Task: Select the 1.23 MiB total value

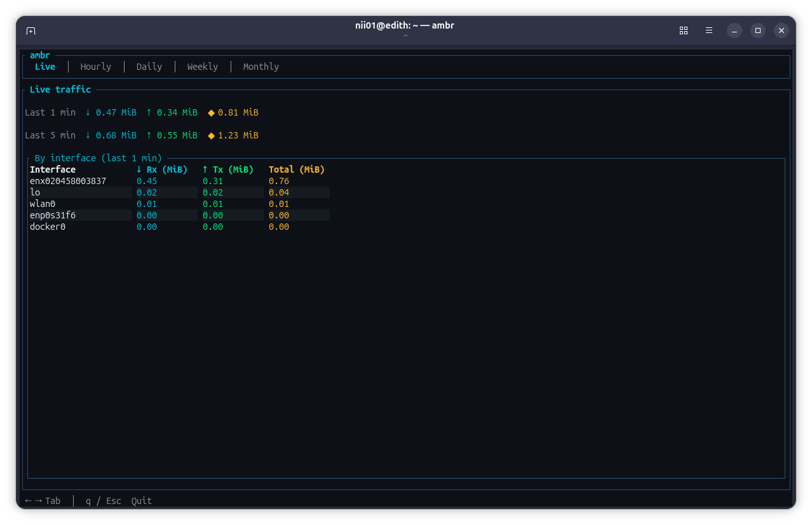Action: click(x=233, y=135)
